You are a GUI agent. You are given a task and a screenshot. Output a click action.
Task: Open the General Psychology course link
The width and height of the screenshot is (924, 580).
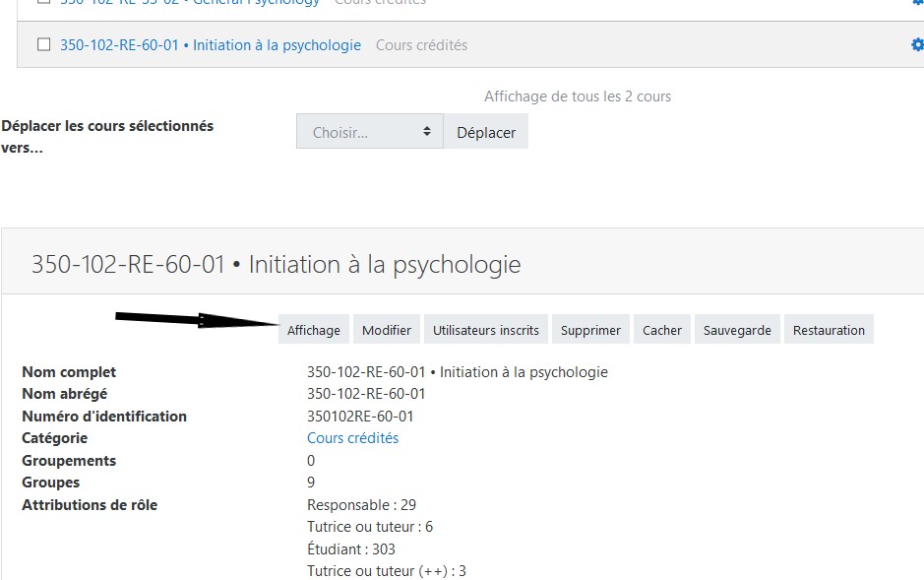[190, 3]
